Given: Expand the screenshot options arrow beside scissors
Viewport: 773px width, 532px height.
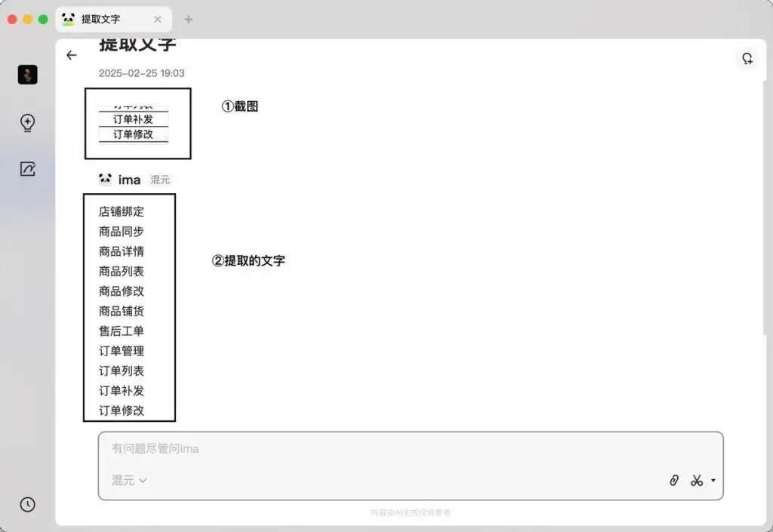Looking at the screenshot, I should (713, 480).
